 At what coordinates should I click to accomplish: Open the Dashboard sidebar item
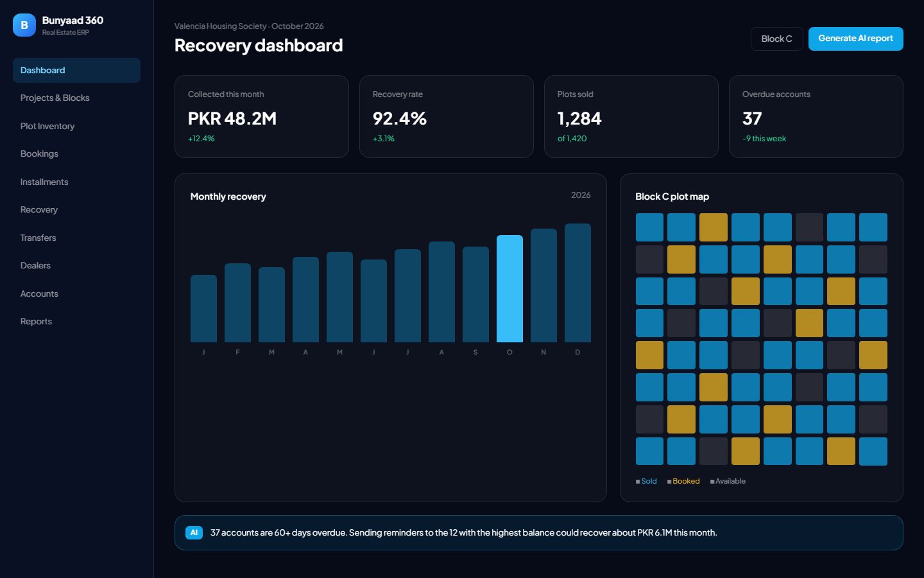pyautogui.click(x=76, y=70)
